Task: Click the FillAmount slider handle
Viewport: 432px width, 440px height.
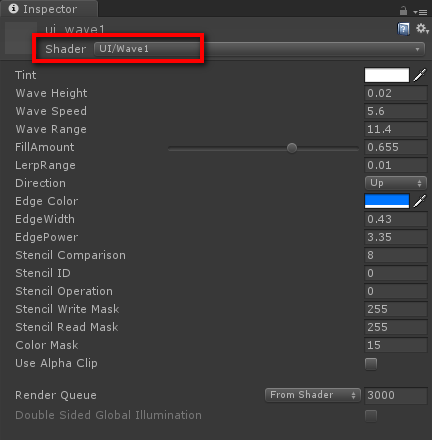Action: (x=292, y=148)
